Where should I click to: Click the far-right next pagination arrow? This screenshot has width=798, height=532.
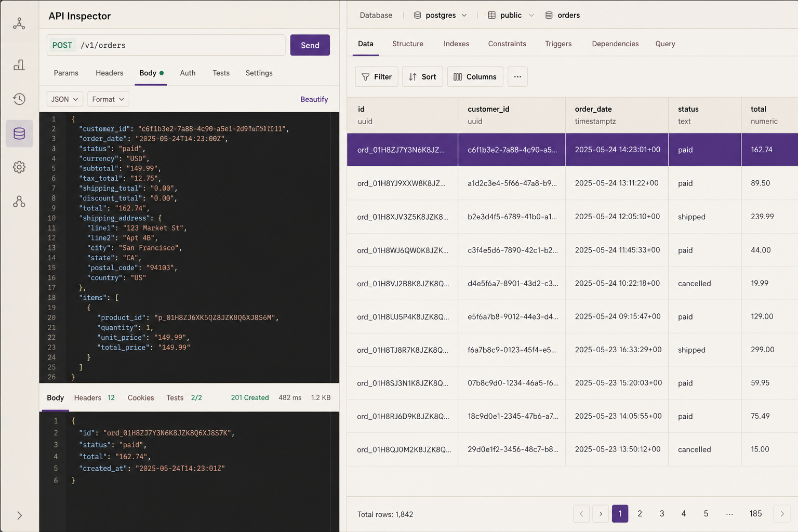[x=782, y=514]
